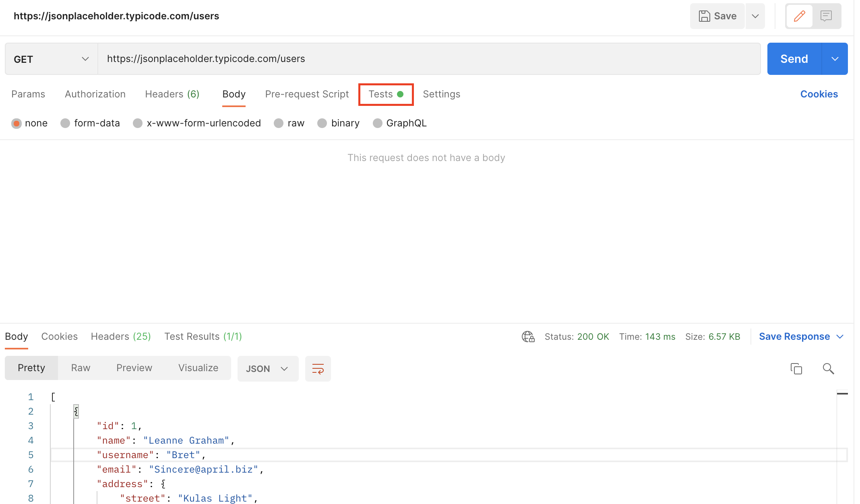Click the "id" key on line 3
The height and width of the screenshot is (504, 860).
108,426
